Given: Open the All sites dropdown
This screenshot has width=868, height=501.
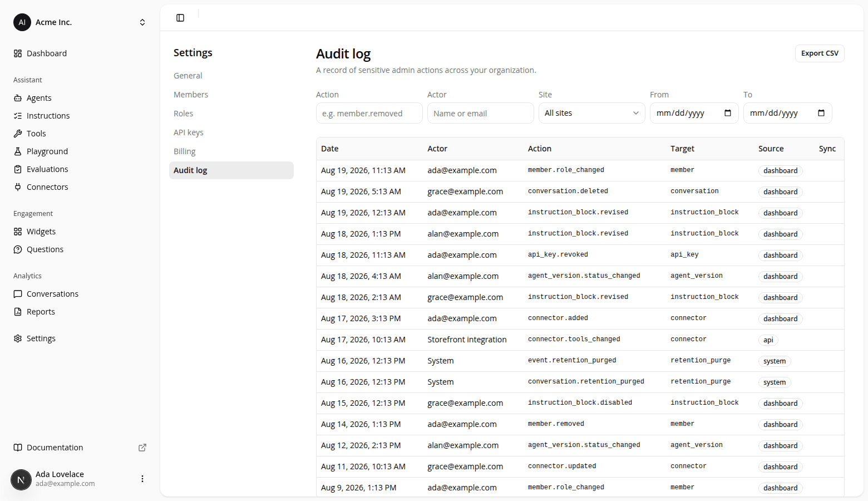Looking at the screenshot, I should click(592, 113).
